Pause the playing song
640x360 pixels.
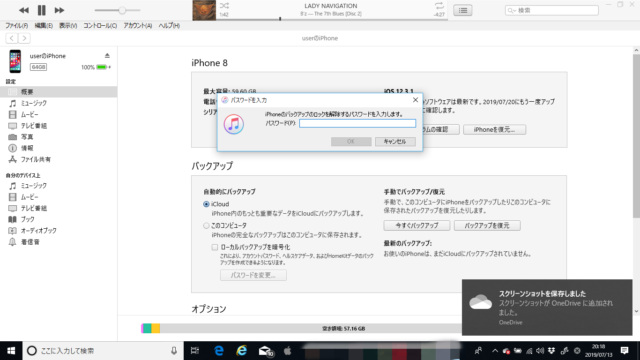pos(42,10)
